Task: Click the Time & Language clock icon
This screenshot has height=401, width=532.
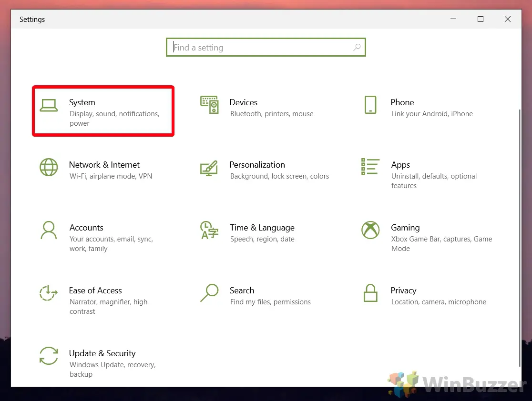Action: click(x=209, y=230)
